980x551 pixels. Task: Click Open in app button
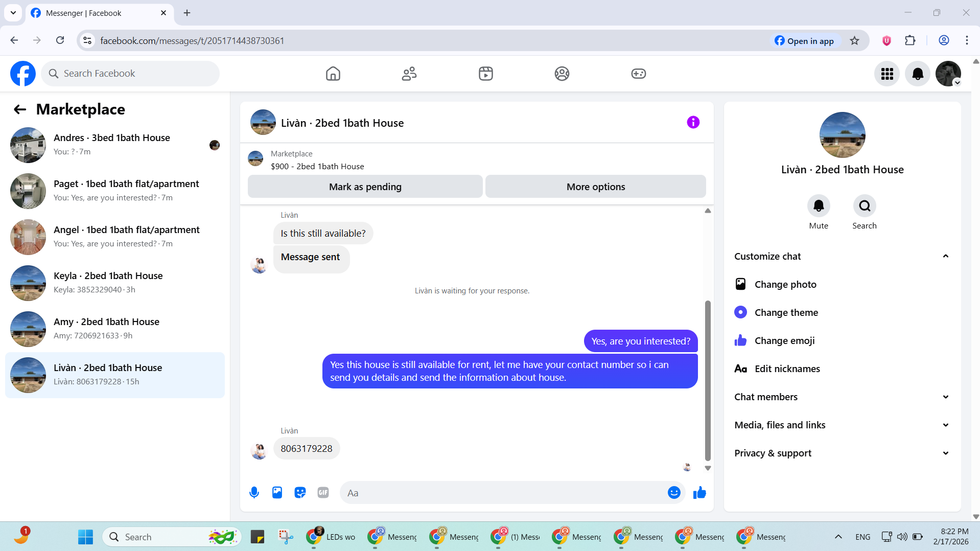coord(804,41)
